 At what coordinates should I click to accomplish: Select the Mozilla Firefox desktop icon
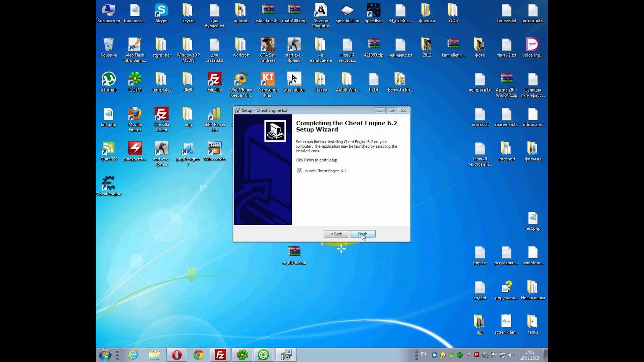[135, 119]
